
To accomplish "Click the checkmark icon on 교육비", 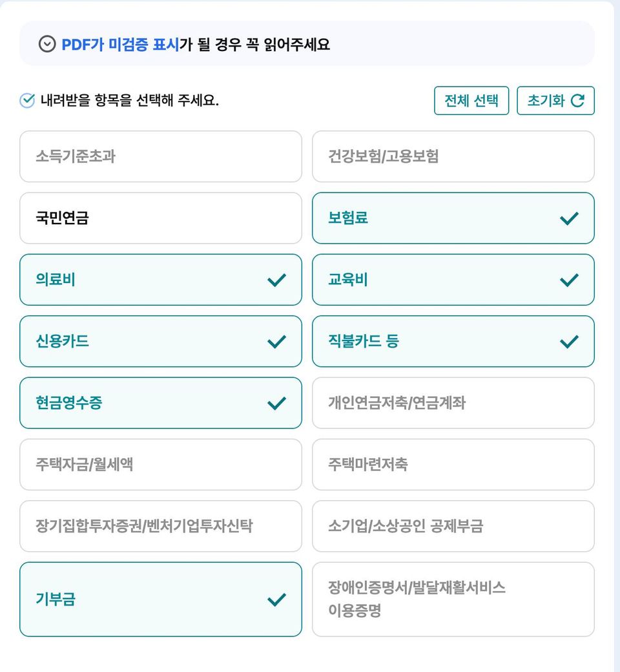I will point(569,280).
